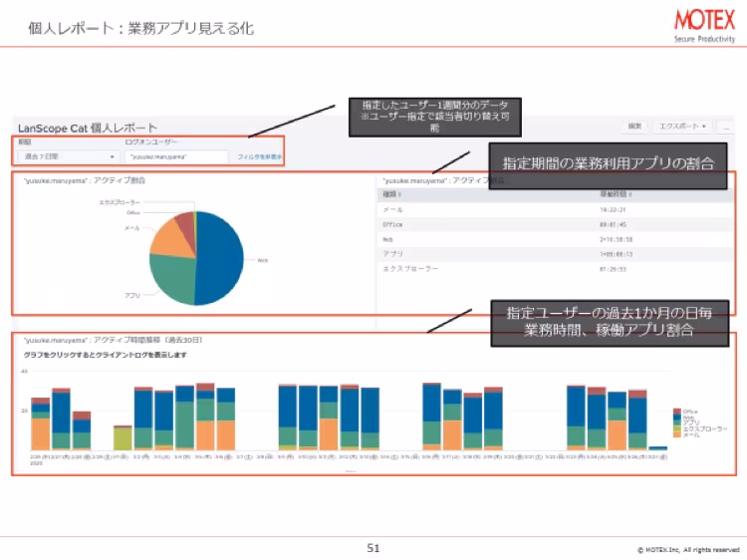
Task: Click the first bar in the daily chart
Action: (41, 423)
